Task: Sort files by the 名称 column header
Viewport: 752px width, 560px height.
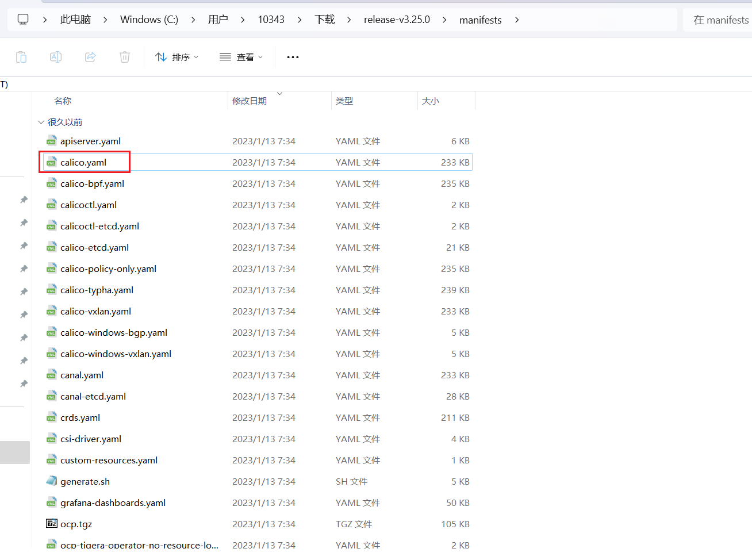Action: point(63,101)
